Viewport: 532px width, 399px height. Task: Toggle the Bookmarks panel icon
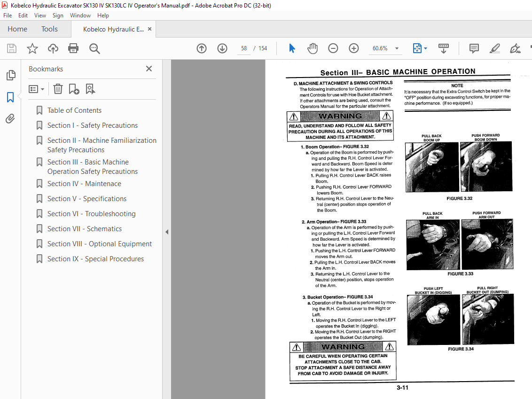tap(10, 97)
